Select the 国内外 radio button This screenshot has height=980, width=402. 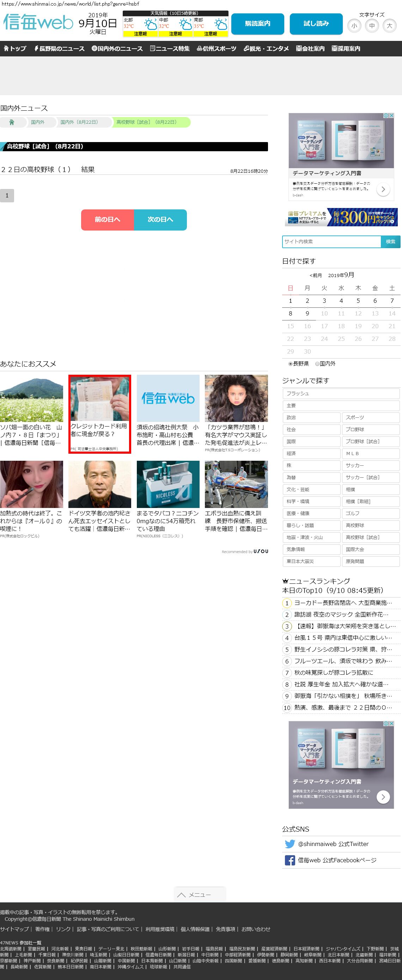pos(317,364)
